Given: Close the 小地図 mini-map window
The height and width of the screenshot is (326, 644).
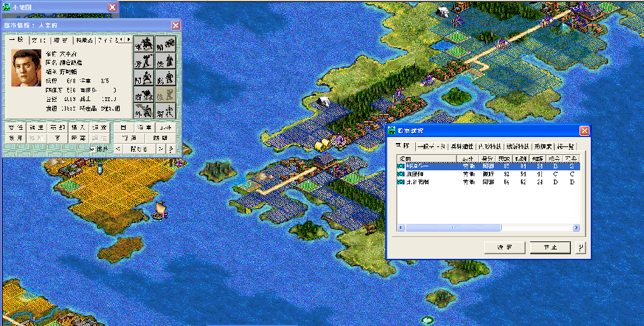Looking at the screenshot, I should click(x=112, y=7).
